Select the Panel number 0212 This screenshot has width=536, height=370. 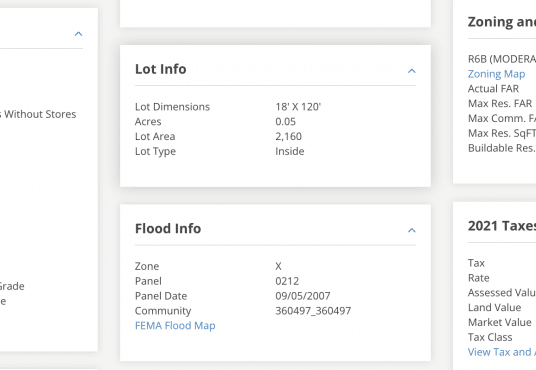pyautogui.click(x=287, y=281)
